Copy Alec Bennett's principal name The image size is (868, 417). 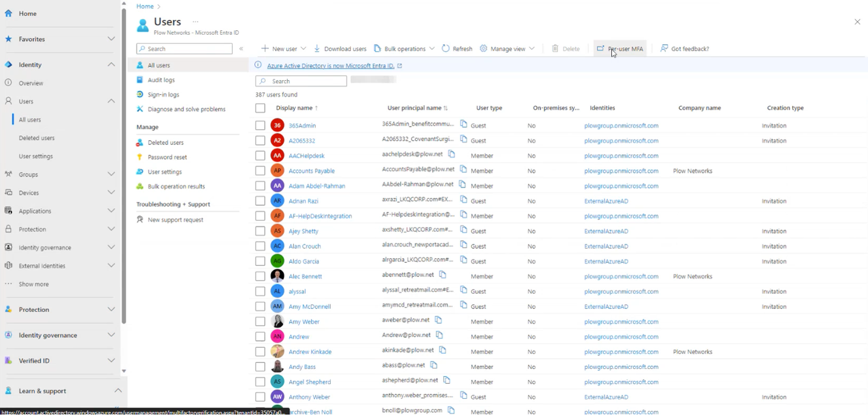pos(442,275)
